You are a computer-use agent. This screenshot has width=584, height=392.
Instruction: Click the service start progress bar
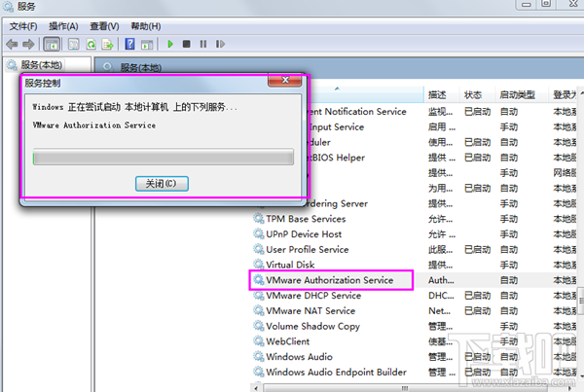(164, 158)
